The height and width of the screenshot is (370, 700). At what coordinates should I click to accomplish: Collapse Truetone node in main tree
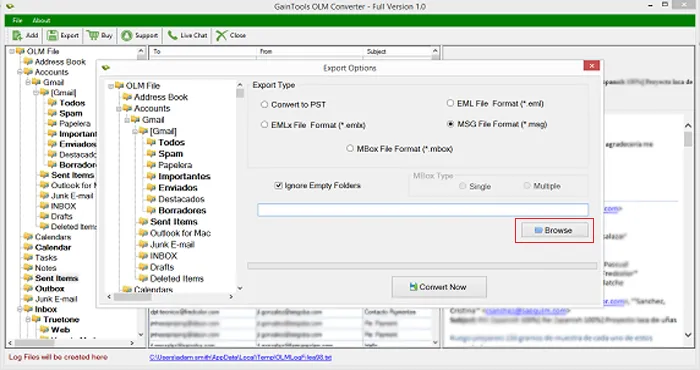[x=28, y=320]
